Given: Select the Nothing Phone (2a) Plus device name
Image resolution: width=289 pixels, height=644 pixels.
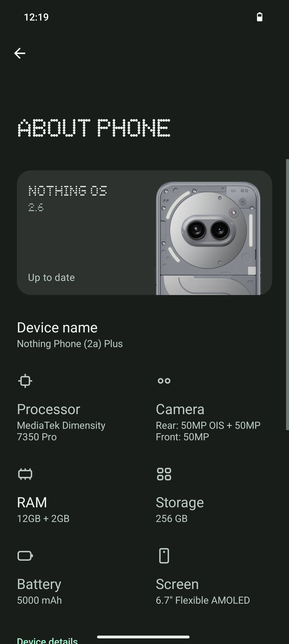Looking at the screenshot, I should click(70, 344).
